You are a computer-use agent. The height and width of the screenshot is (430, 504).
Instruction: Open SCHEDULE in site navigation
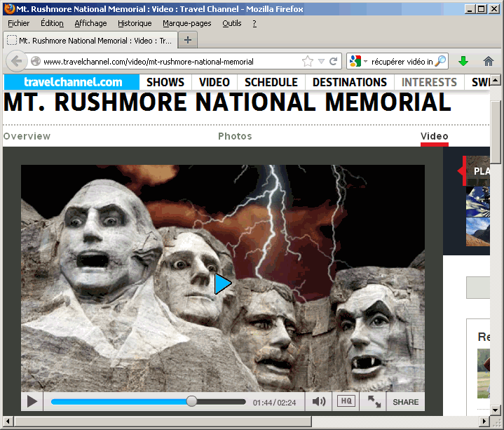271,82
